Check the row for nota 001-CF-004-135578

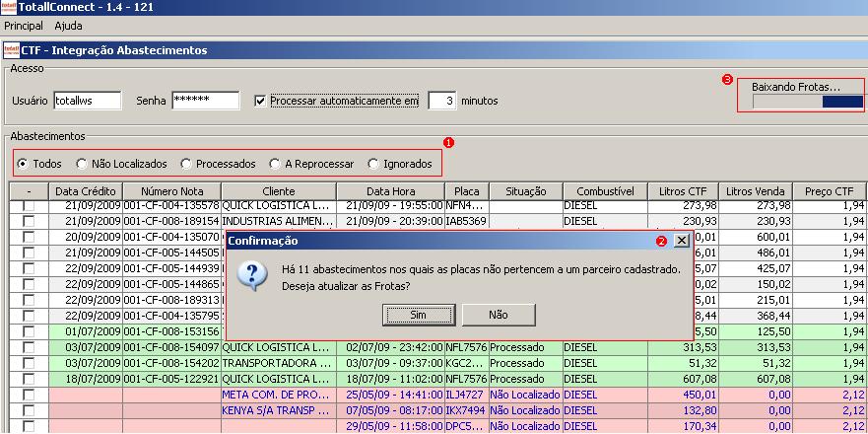point(29,205)
